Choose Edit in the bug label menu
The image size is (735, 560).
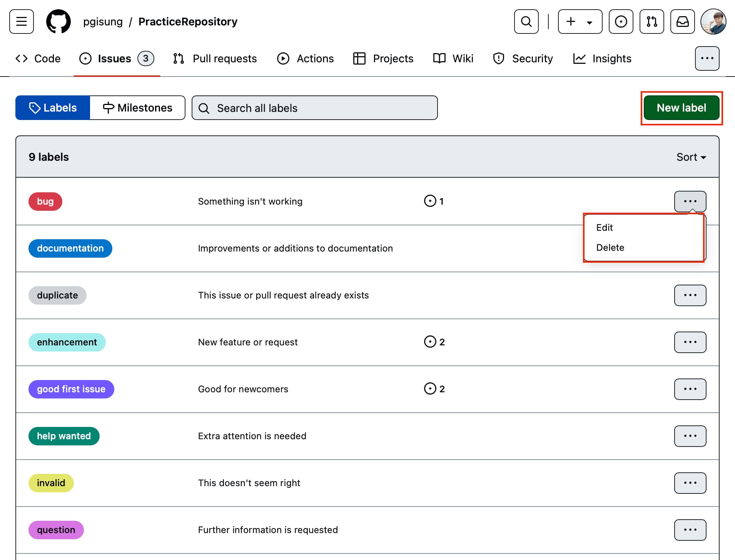644,227
